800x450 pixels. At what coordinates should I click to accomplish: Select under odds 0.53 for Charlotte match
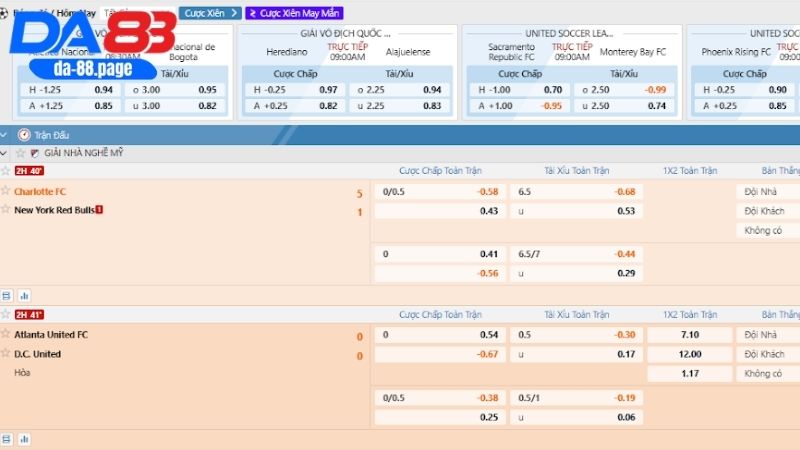[x=577, y=211]
